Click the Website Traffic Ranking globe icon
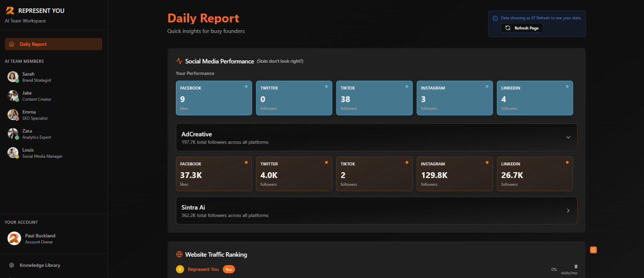Viewport: 644px width, 278px height. click(x=180, y=255)
